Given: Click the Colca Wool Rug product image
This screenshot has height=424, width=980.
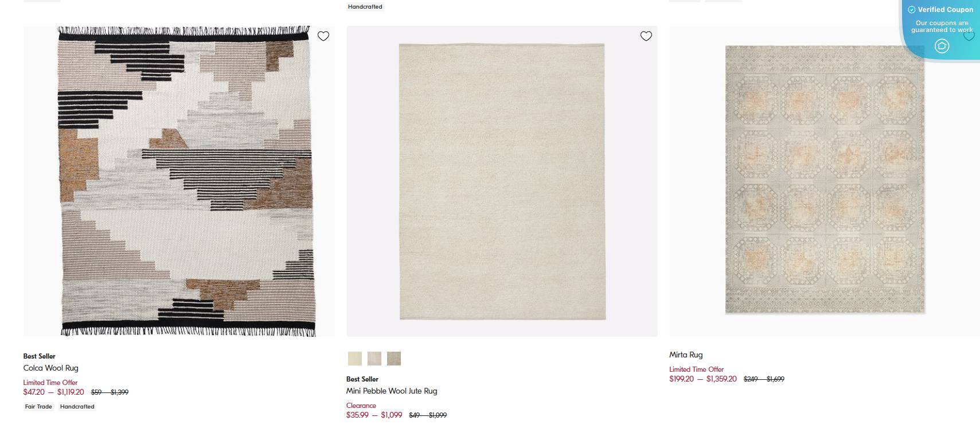Looking at the screenshot, I should click(x=179, y=180).
